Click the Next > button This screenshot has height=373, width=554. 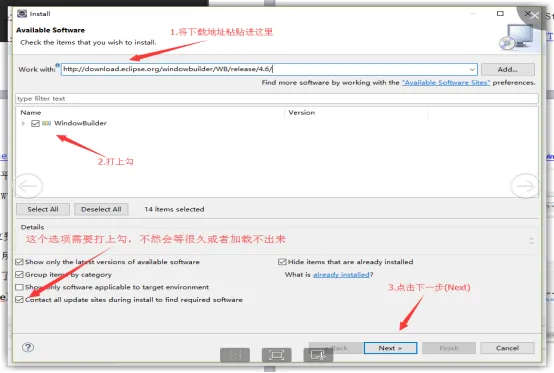(x=390, y=348)
